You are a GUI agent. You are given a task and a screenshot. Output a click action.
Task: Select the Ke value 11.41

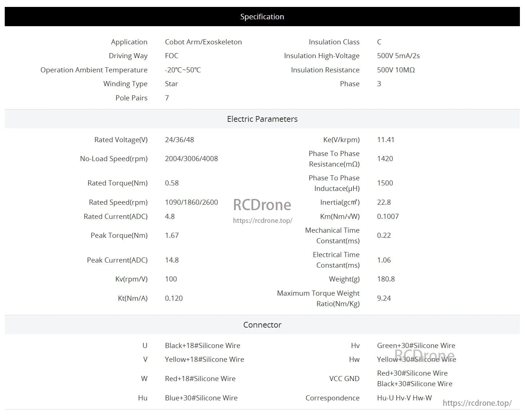point(386,140)
